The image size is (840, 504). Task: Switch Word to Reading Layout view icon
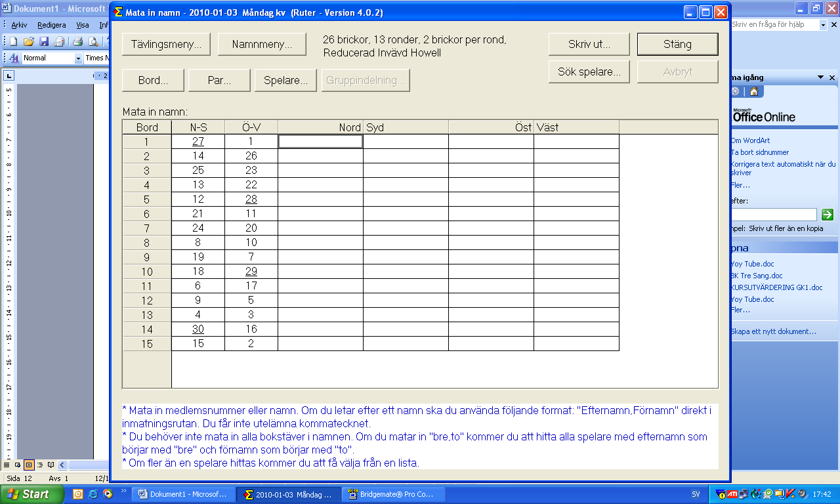click(x=51, y=465)
